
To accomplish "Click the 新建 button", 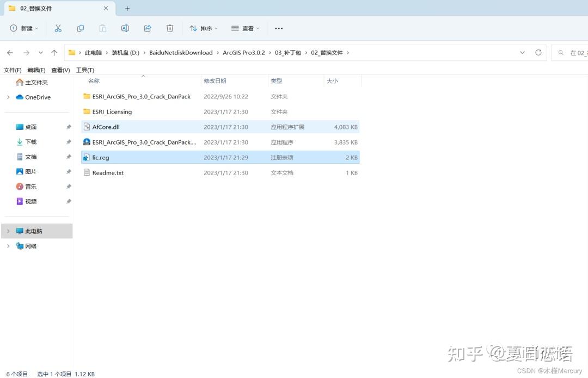I will pyautogui.click(x=23, y=28).
